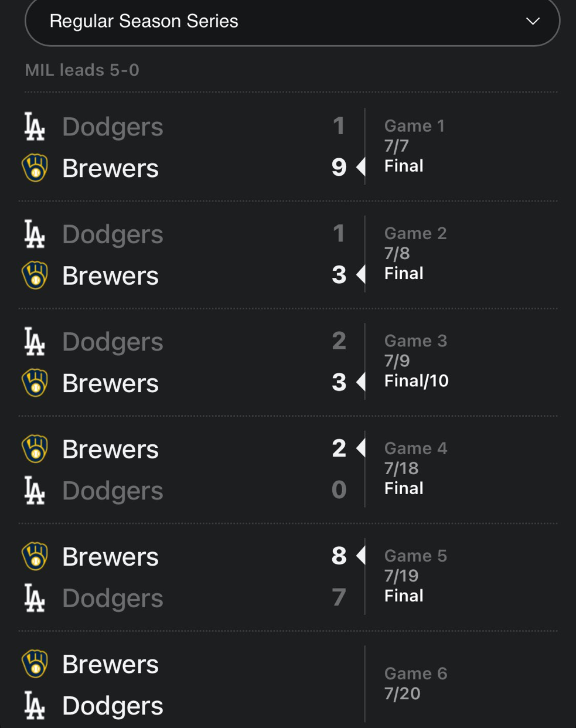Open Game 2 Final on 7/8

pos(404,273)
